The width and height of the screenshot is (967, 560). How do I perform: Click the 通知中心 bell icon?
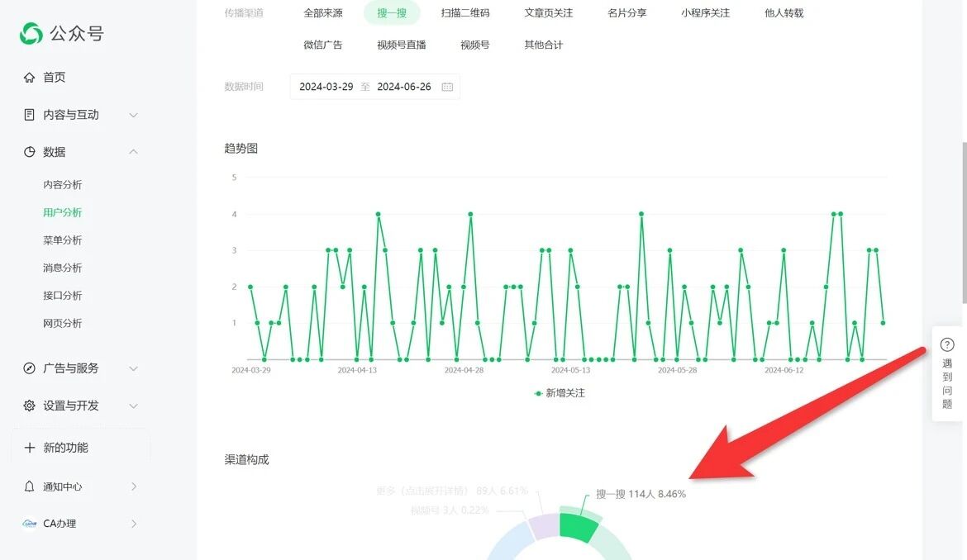coord(29,486)
